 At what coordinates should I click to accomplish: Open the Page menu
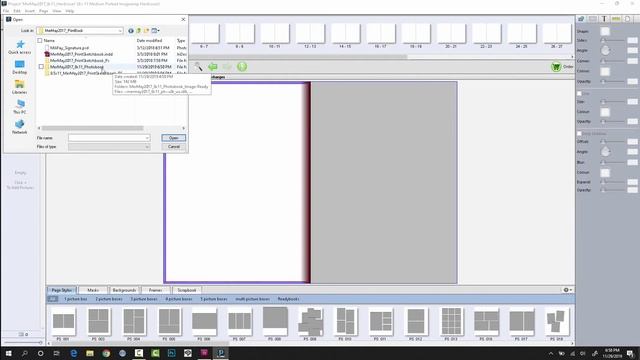pos(44,11)
